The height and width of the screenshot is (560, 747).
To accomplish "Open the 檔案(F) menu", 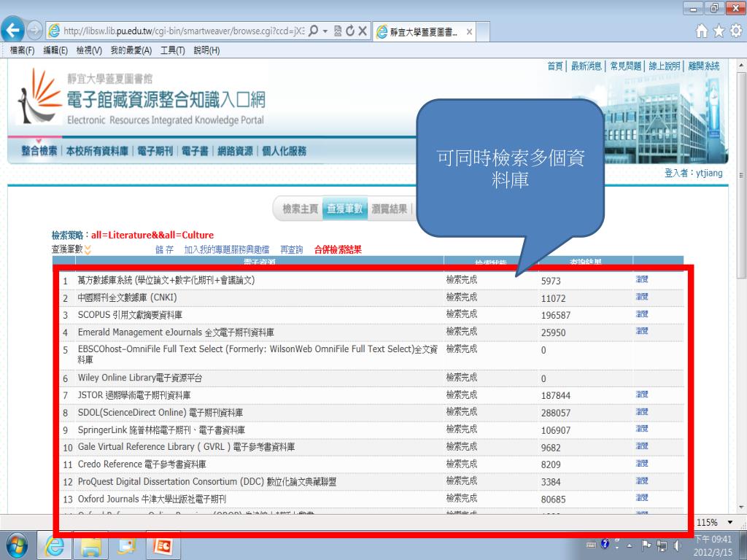I will (x=23, y=50).
